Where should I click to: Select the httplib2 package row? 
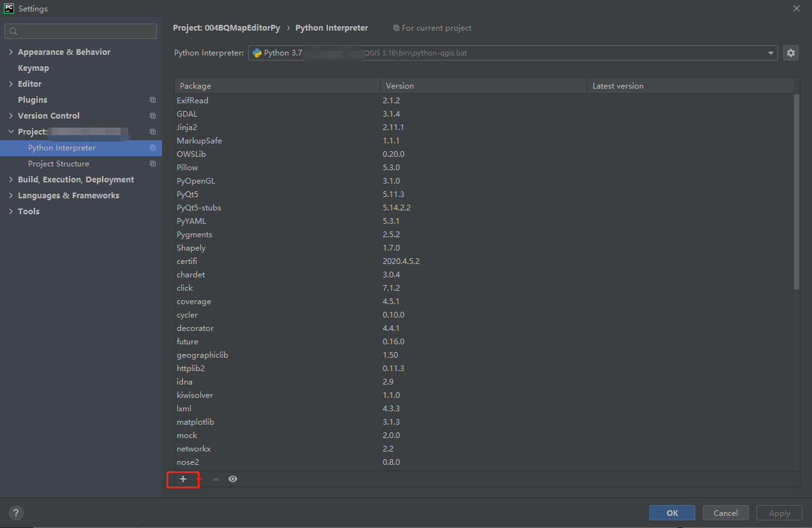click(485, 369)
